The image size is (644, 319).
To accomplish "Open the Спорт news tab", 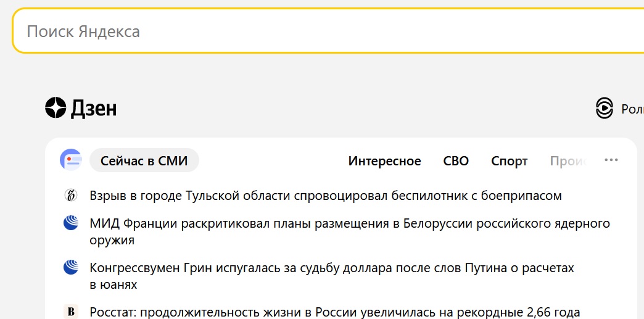I will coord(510,161).
